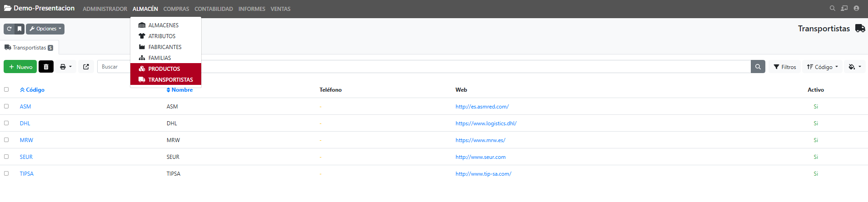
Task: Select the TIPSA row checkbox
Action: pos(6,173)
